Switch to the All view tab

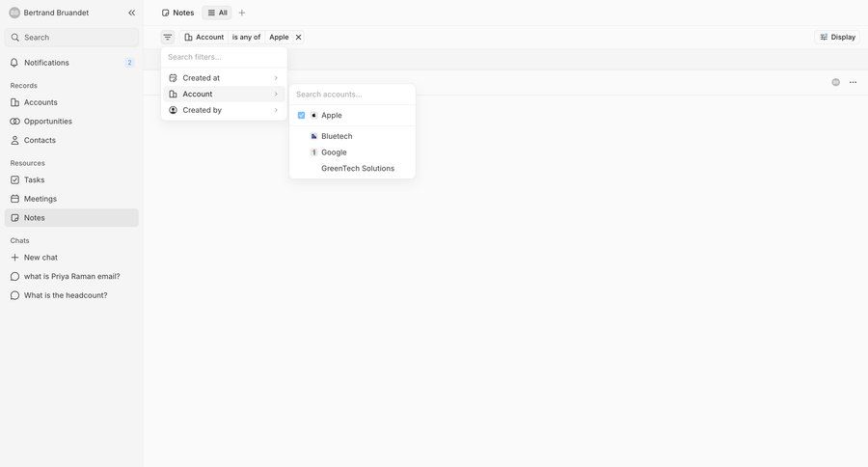click(x=217, y=13)
